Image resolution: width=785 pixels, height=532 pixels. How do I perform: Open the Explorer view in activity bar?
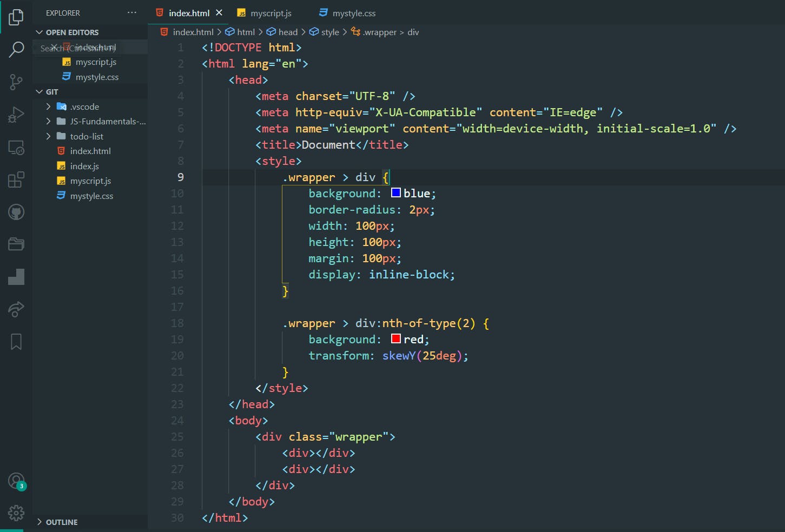coord(16,17)
